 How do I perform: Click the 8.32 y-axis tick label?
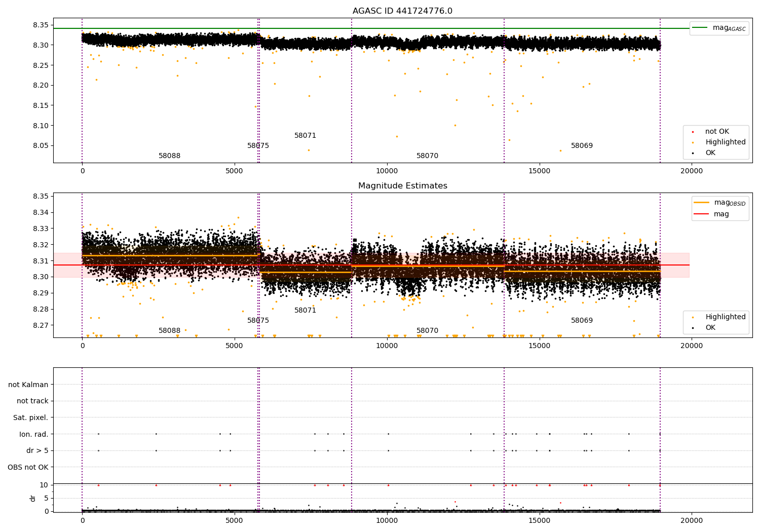[41, 245]
